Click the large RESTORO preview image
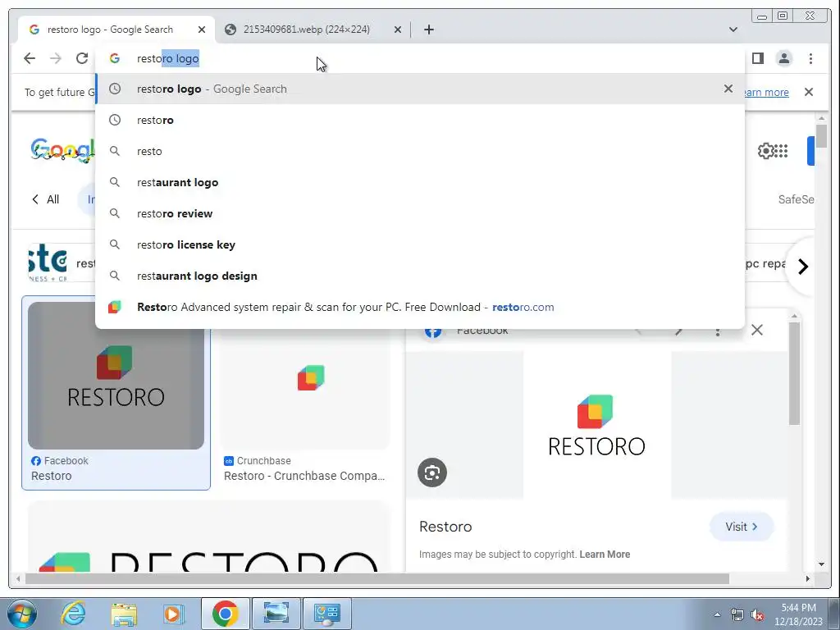 (x=597, y=425)
